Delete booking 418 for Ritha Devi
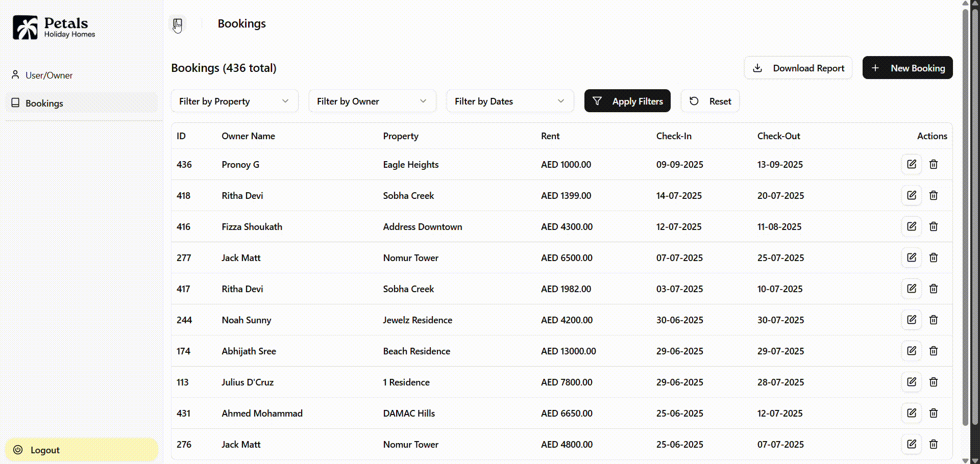 tap(934, 196)
